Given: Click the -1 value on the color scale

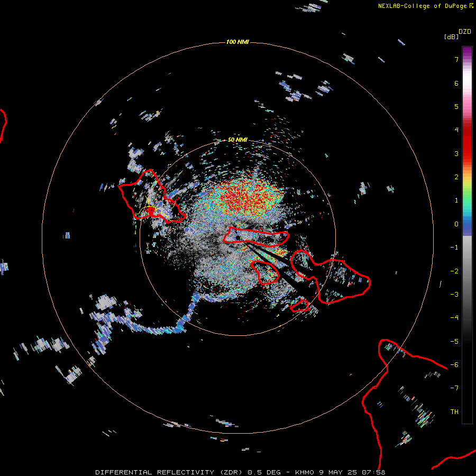Looking at the screenshot, I should [x=454, y=248].
